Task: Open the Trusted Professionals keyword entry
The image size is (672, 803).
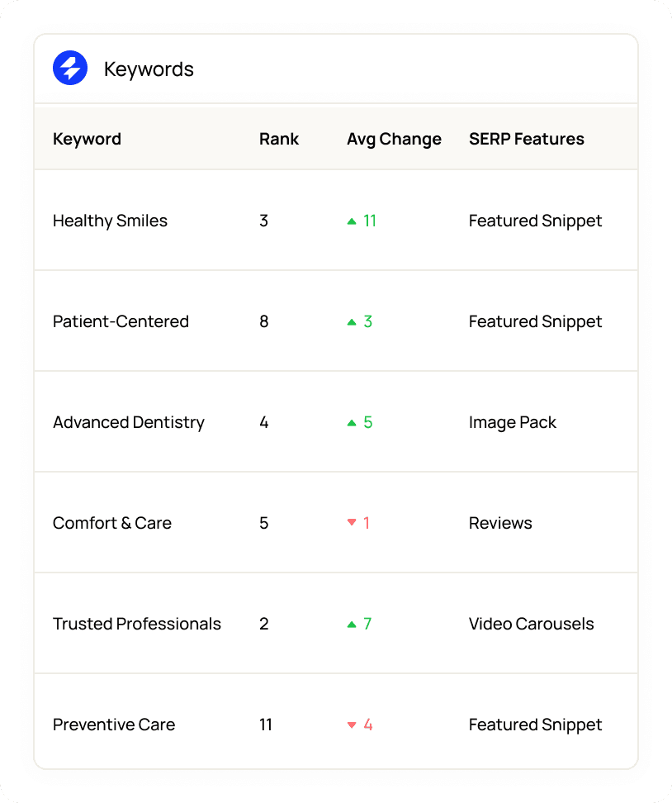Action: tap(137, 624)
